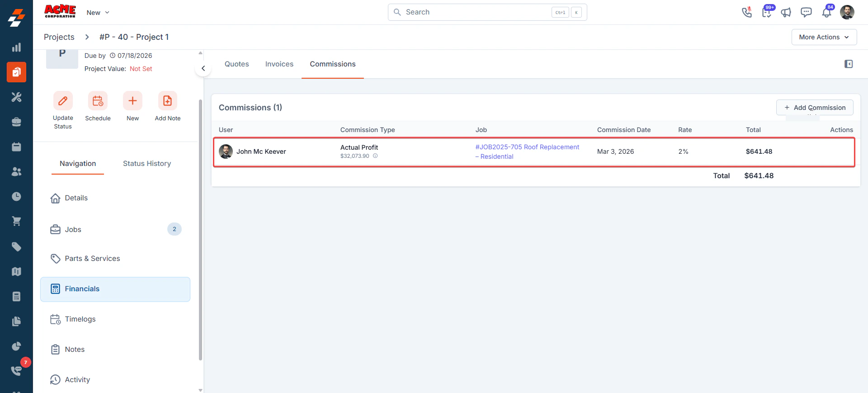Open the wrench and screwdriver sidebar icon

click(x=16, y=97)
